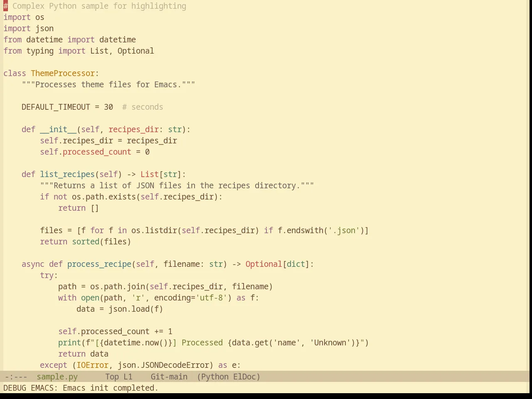
Task: Click the 'recipes_dir: str' parameter in __init__
Action: pyautogui.click(x=145, y=129)
